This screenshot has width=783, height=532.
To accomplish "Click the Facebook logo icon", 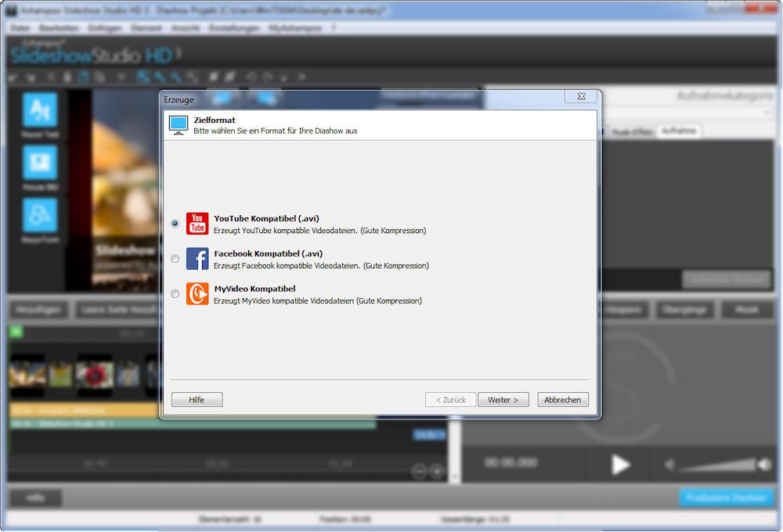I will (x=197, y=259).
